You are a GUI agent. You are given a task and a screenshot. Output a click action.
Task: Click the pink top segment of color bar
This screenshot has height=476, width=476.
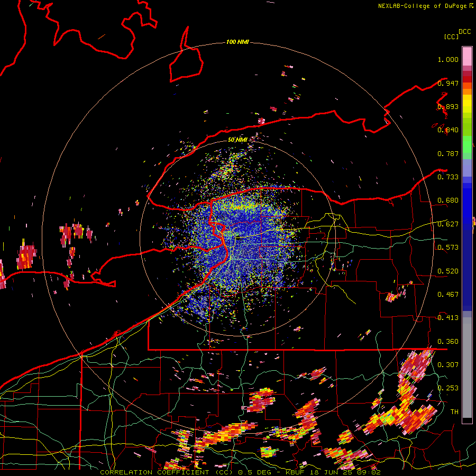click(x=467, y=56)
